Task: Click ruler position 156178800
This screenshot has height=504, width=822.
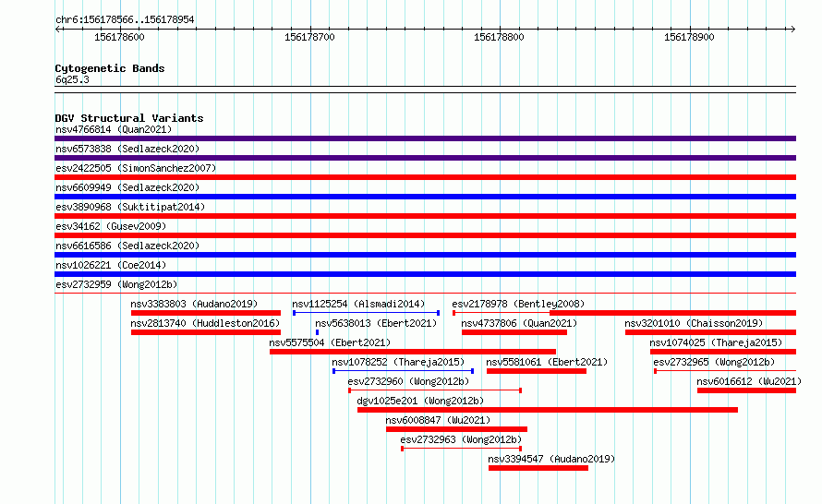Action: point(499,37)
